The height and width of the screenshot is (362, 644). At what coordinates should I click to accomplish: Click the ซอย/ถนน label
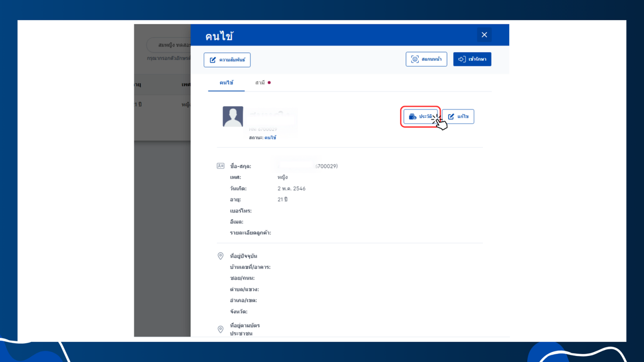(x=242, y=278)
